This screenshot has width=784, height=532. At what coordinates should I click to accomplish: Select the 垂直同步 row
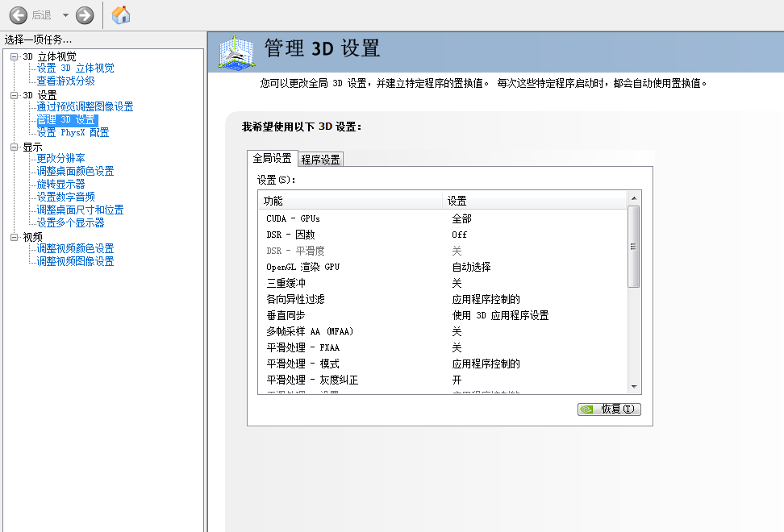pyautogui.click(x=443, y=316)
